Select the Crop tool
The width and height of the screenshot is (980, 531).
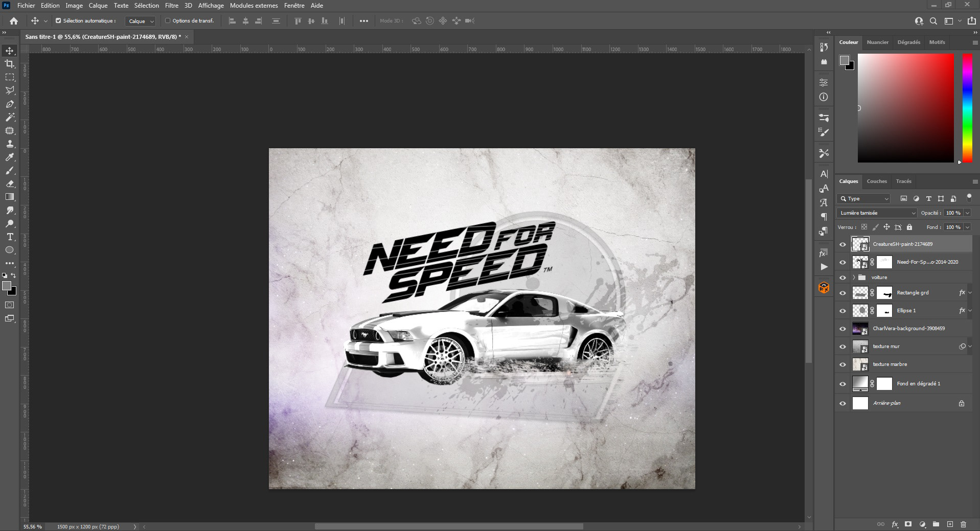[10, 64]
